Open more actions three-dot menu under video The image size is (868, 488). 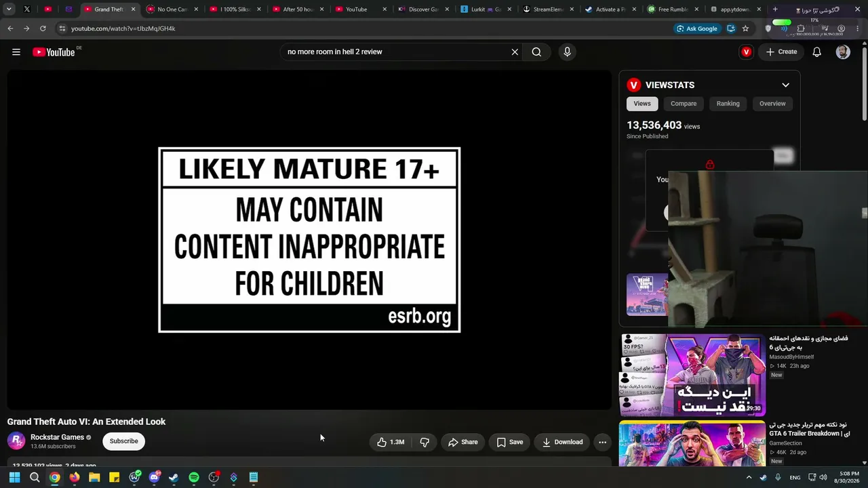[602, 442]
